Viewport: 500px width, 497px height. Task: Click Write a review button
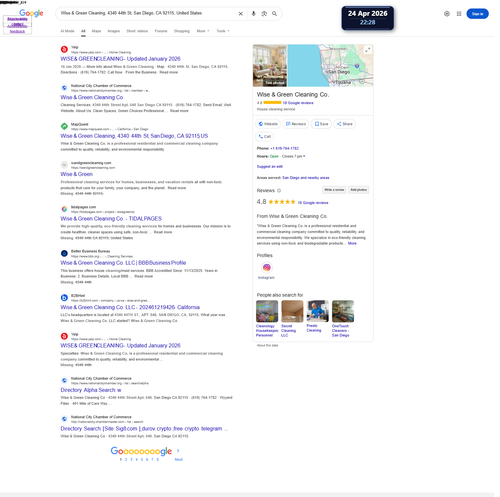point(334,190)
